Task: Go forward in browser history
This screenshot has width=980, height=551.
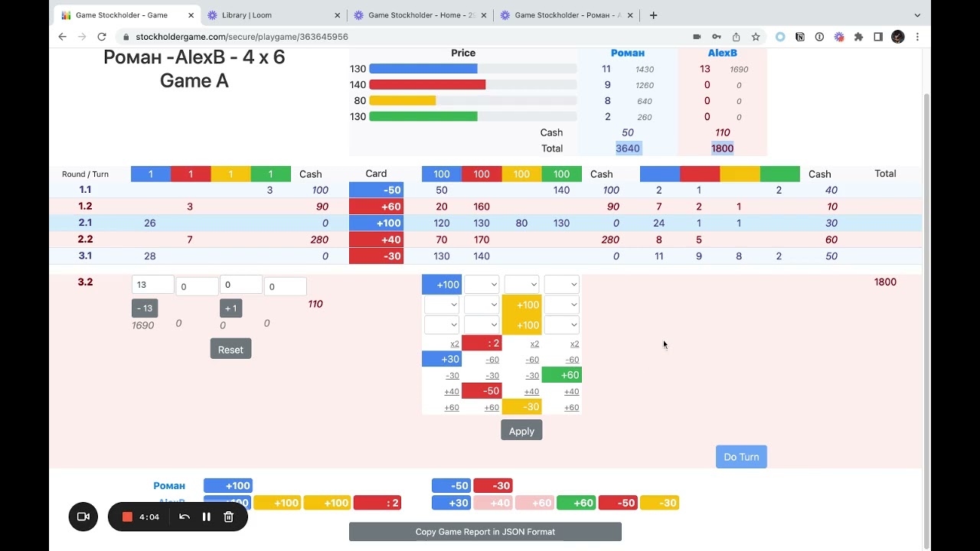Action: 82,37
